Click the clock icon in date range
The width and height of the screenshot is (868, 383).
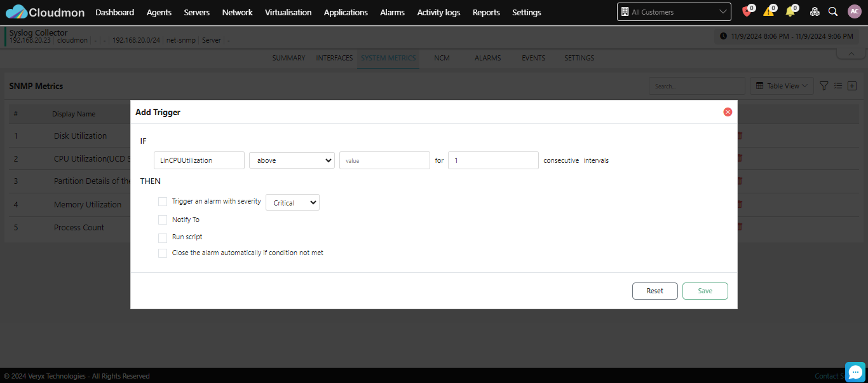coord(723,36)
